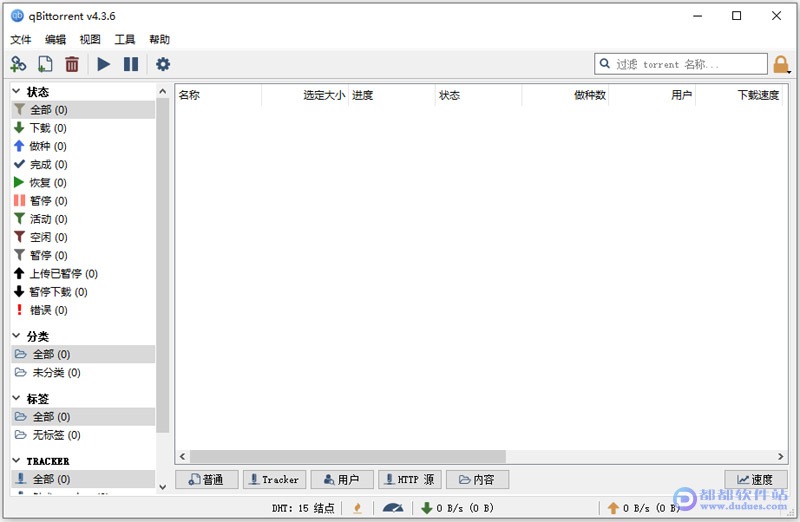Image resolution: width=800 pixels, height=522 pixels.
Task: Click the torrent list horizontal scrollbar thumb
Action: 347,456
